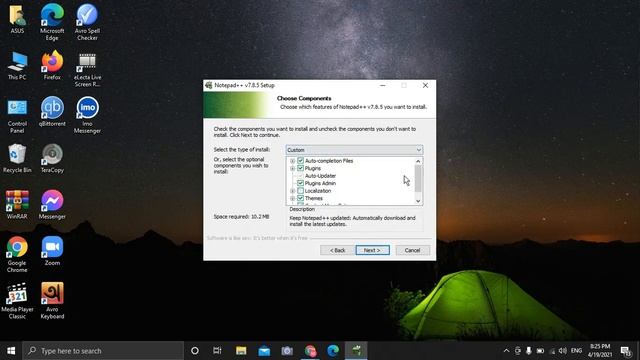Click the components list scrollbar thumb

[418, 178]
